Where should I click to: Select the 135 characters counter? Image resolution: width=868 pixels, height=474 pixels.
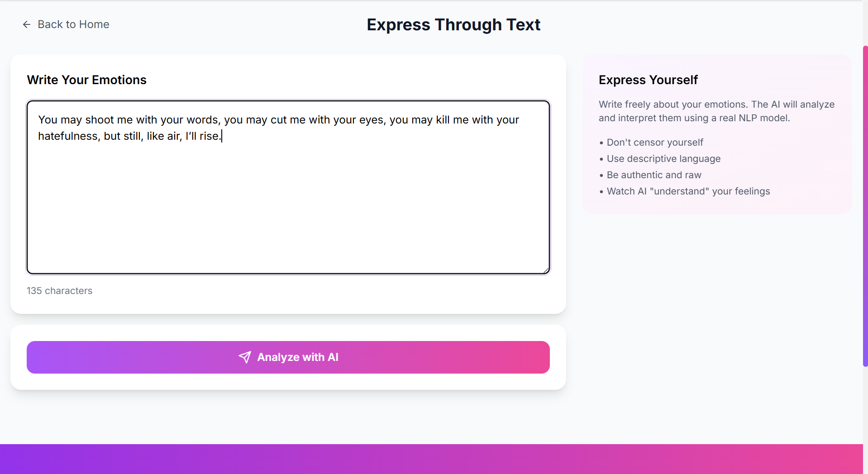pyautogui.click(x=59, y=291)
